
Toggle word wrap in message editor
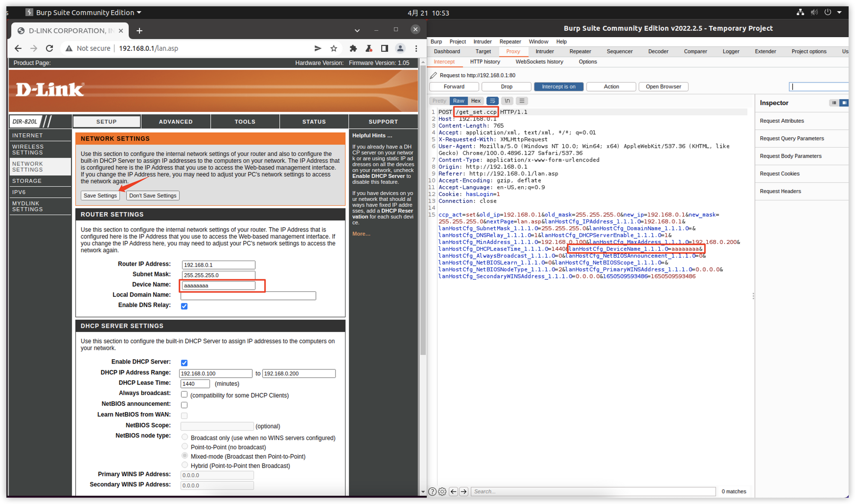tap(492, 101)
